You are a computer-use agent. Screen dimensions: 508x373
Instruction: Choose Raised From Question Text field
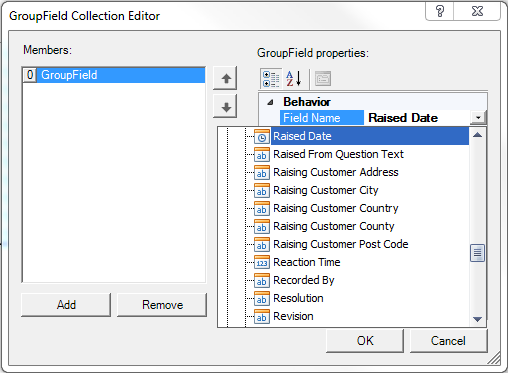coord(338,154)
